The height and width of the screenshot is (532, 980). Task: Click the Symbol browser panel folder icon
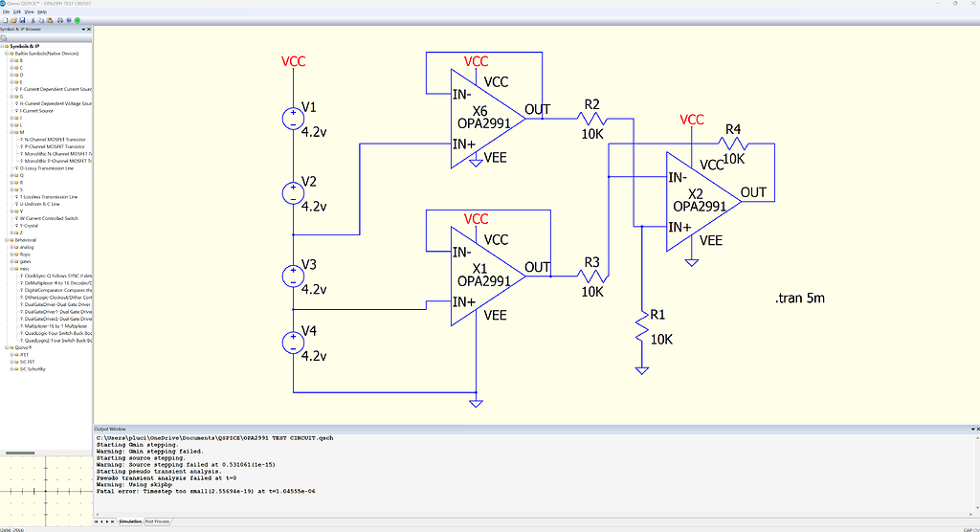click(3, 38)
